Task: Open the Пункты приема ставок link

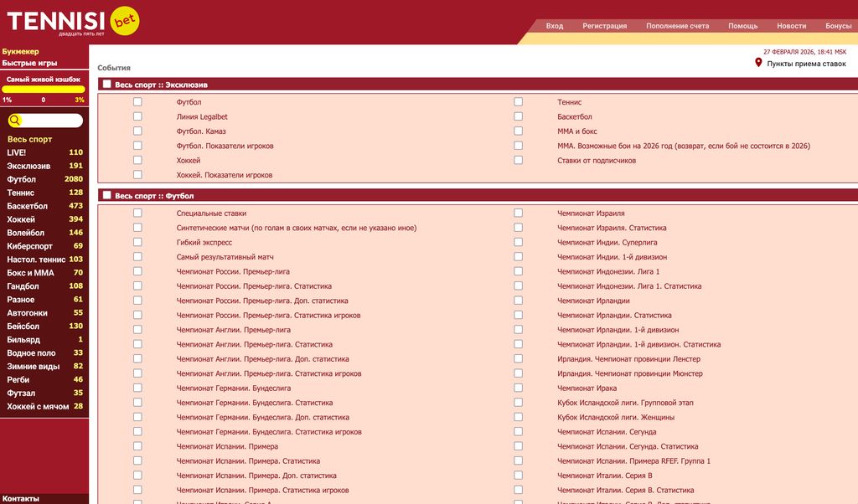Action: tap(806, 64)
